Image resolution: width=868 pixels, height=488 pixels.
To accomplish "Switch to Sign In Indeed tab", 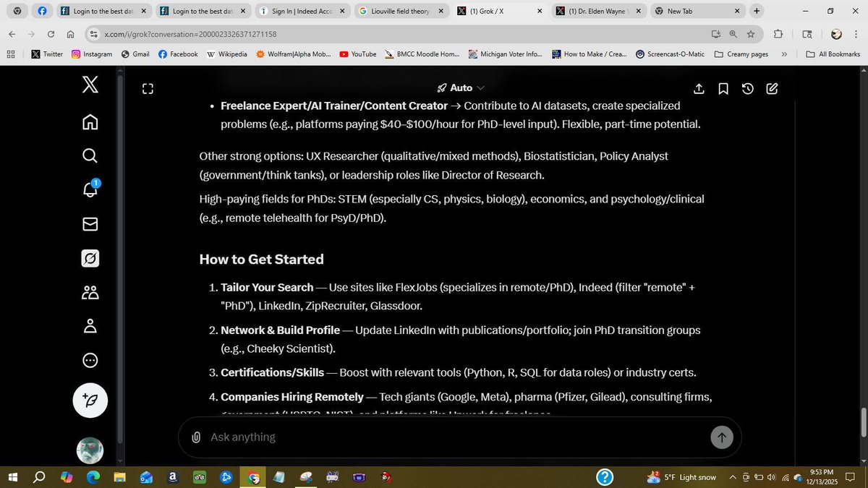I will point(302,12).
